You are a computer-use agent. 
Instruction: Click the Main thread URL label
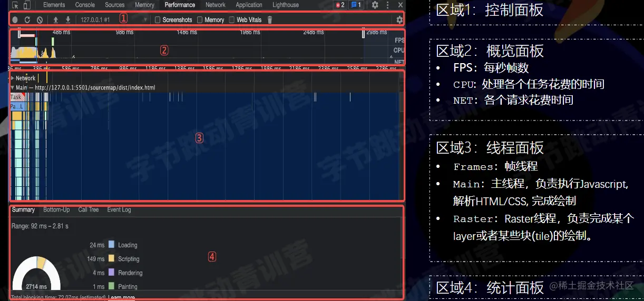point(85,88)
